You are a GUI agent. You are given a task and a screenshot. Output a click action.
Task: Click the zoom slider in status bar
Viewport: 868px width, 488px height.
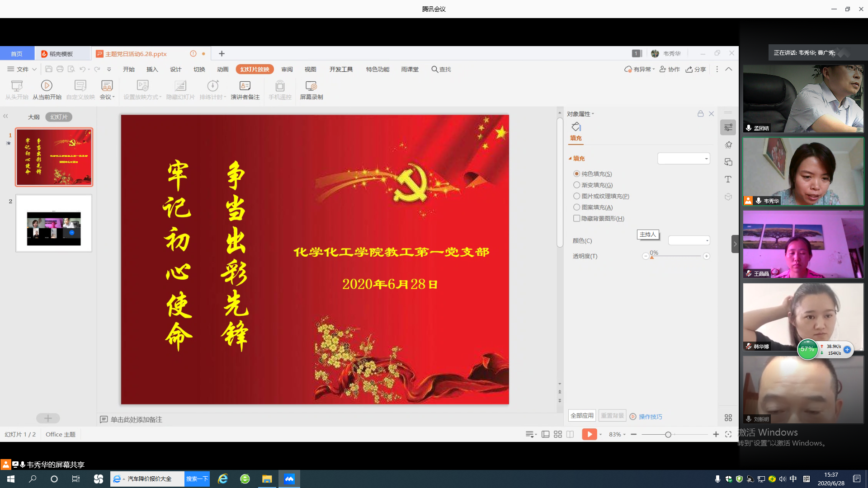coord(668,435)
